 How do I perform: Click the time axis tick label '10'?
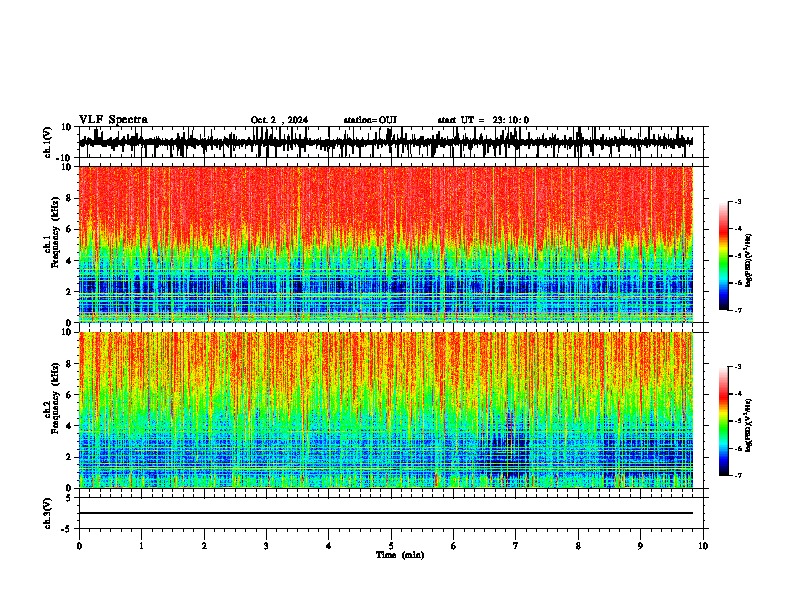(703, 546)
